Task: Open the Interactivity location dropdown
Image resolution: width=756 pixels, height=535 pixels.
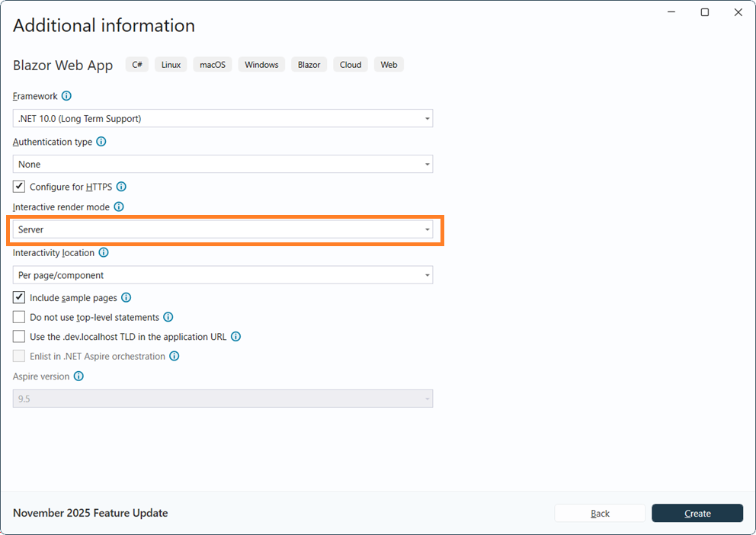Action: (x=222, y=274)
